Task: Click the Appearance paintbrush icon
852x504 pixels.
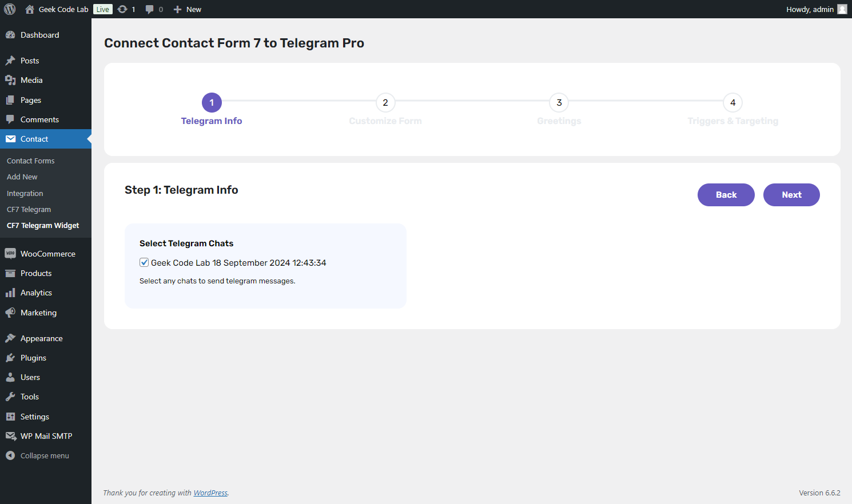Action: tap(10, 338)
